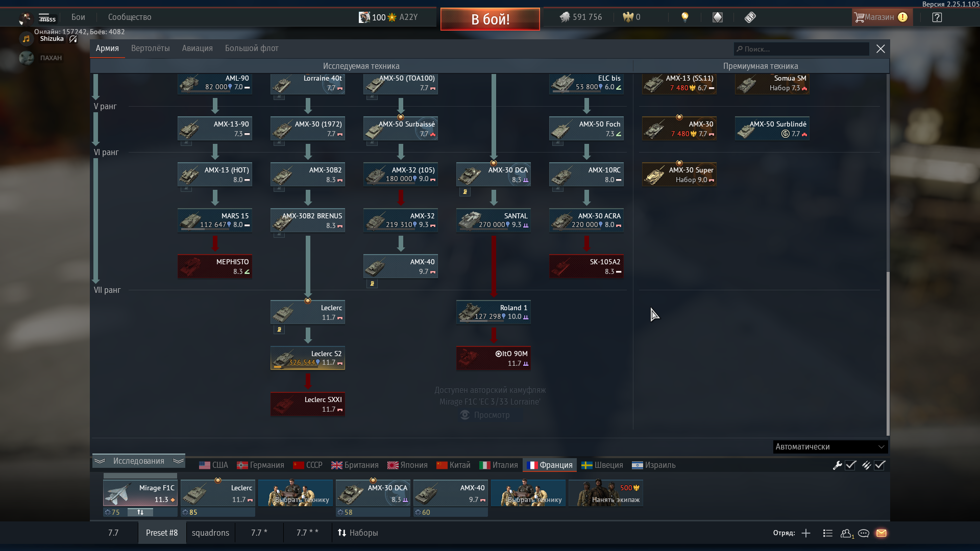980x551 pixels.
Task: Open the main hamburger menu icon
Action: click(44, 16)
